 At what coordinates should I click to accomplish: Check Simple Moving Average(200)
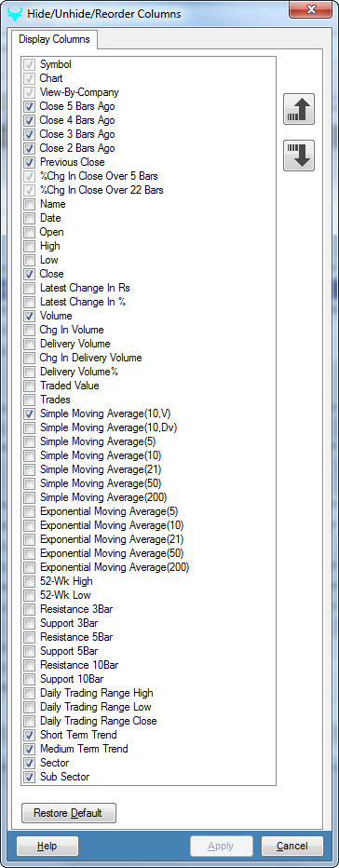30,497
